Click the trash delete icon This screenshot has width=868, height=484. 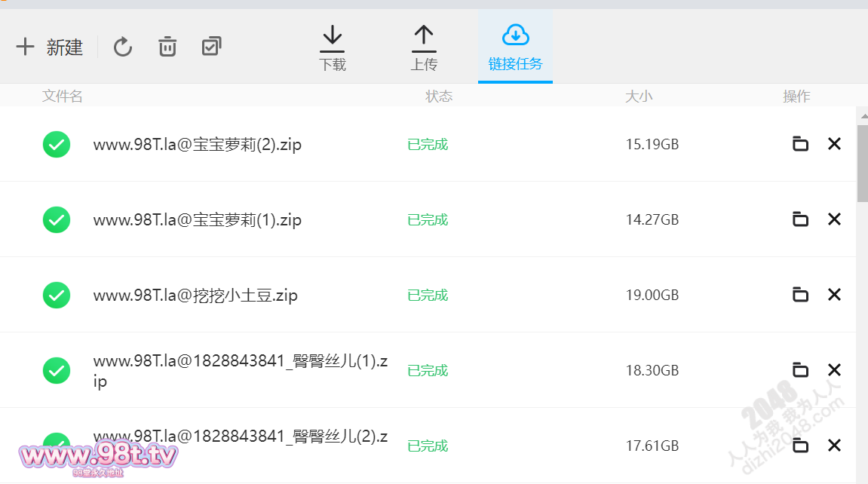click(x=167, y=47)
